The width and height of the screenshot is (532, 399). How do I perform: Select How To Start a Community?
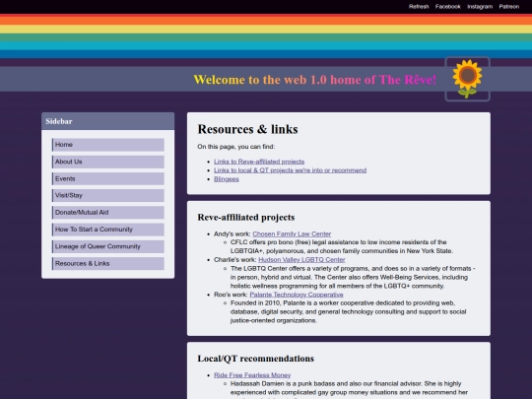click(108, 230)
